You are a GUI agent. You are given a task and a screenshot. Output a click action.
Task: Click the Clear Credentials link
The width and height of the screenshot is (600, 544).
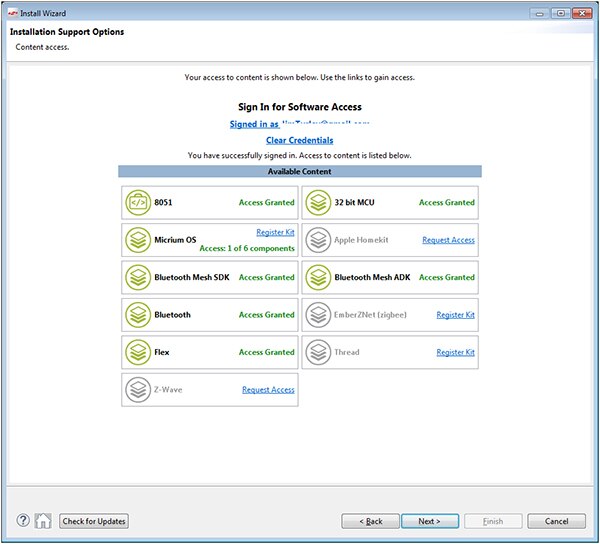coord(299,140)
